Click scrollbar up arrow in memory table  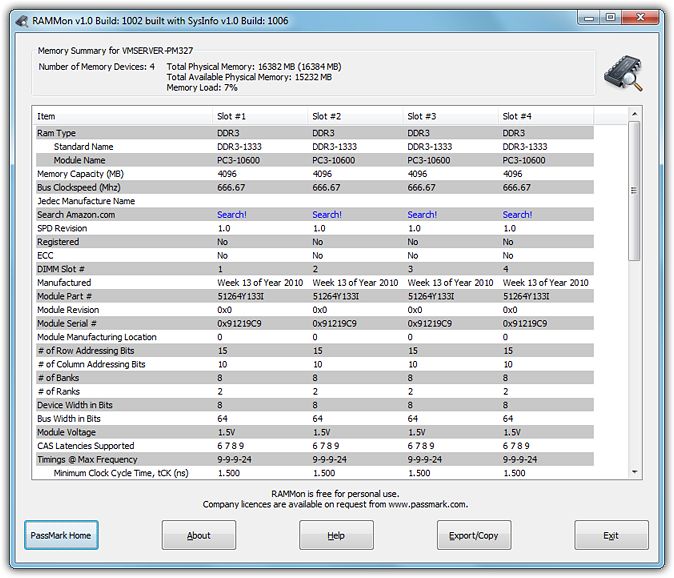point(634,115)
